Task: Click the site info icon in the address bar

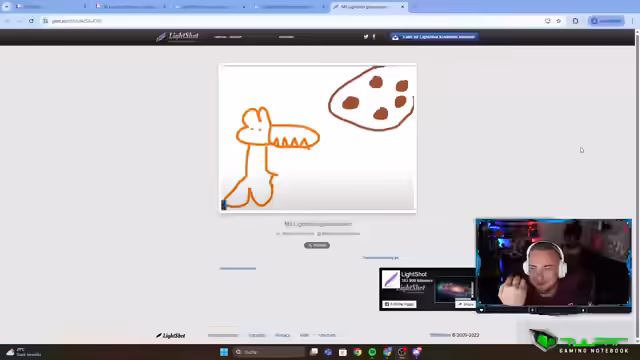Action: (45, 21)
